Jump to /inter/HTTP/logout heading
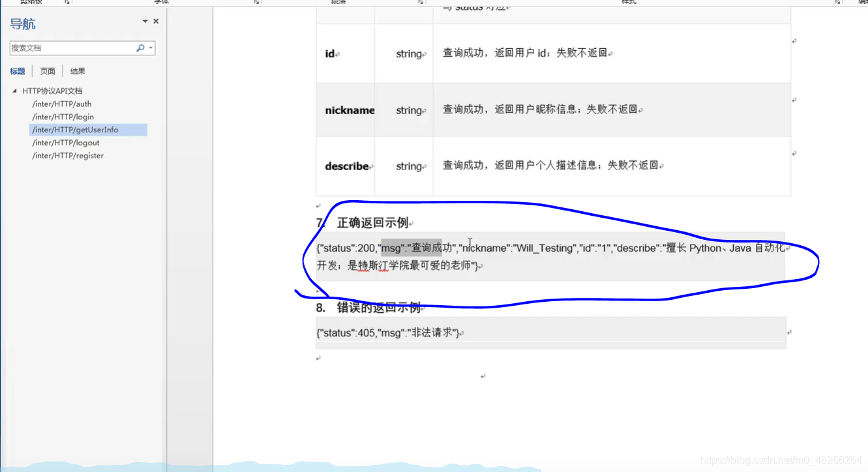 coord(66,143)
